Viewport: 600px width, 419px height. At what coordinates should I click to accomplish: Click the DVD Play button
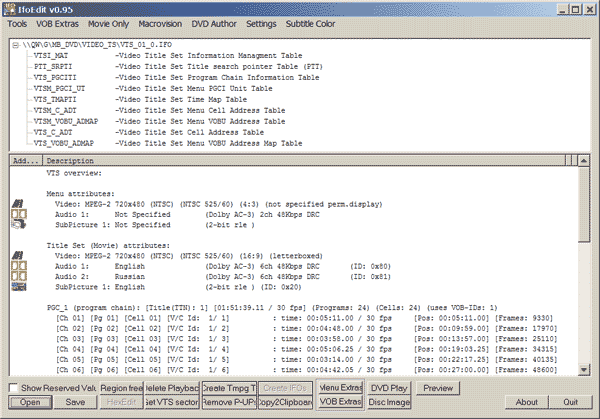click(389, 388)
